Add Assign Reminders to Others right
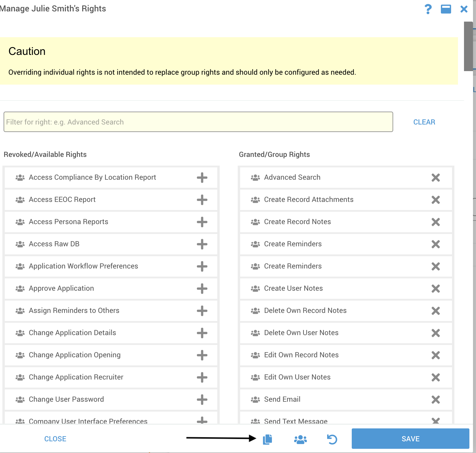Image resolution: width=476 pixels, height=453 pixels. (x=202, y=311)
